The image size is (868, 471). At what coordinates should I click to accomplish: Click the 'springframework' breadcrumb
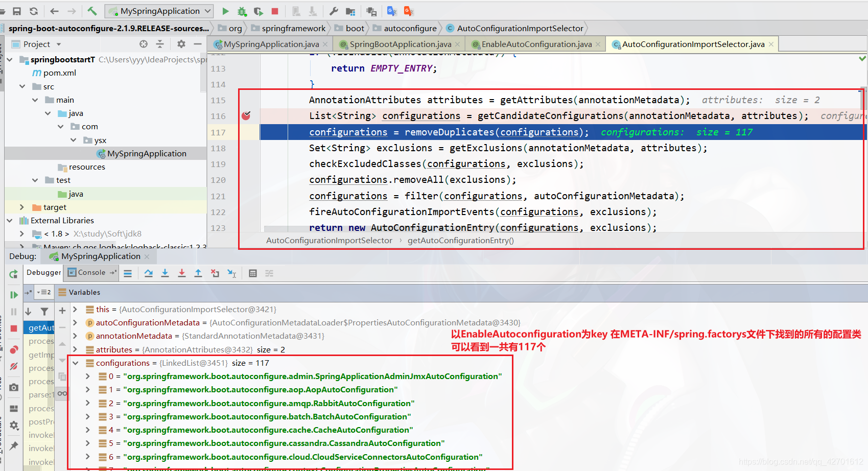pyautogui.click(x=288, y=28)
